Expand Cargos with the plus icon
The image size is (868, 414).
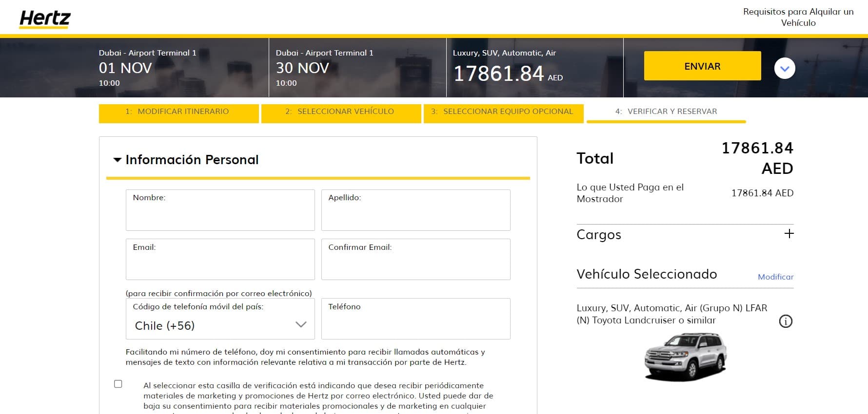click(789, 234)
